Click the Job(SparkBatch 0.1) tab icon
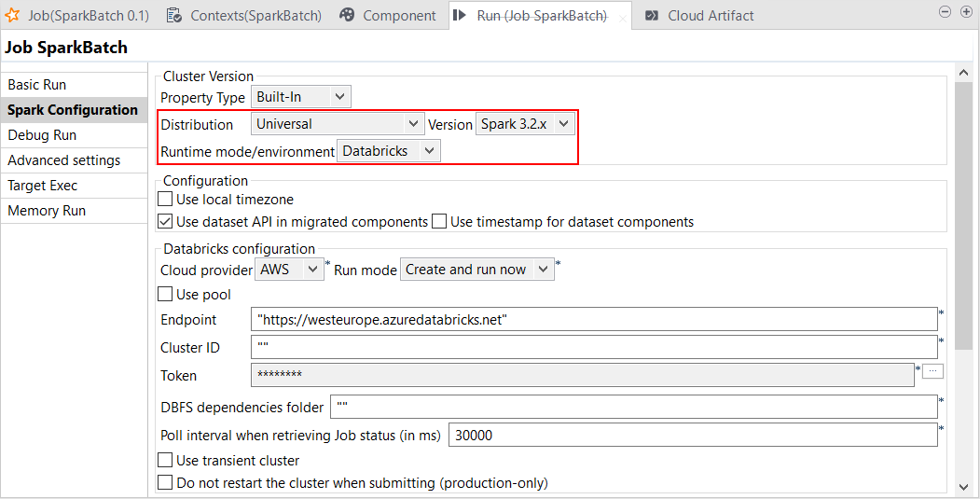 [13, 15]
